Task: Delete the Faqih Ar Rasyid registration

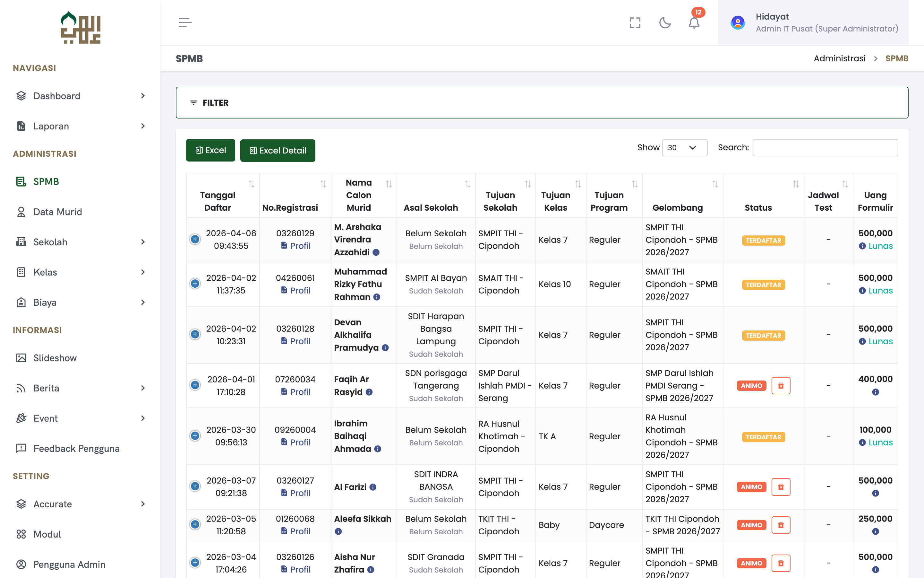Action: (x=781, y=386)
